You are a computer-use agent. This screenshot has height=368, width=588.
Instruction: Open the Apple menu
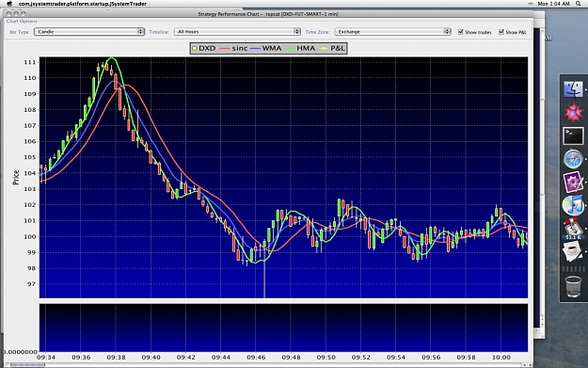point(9,4)
